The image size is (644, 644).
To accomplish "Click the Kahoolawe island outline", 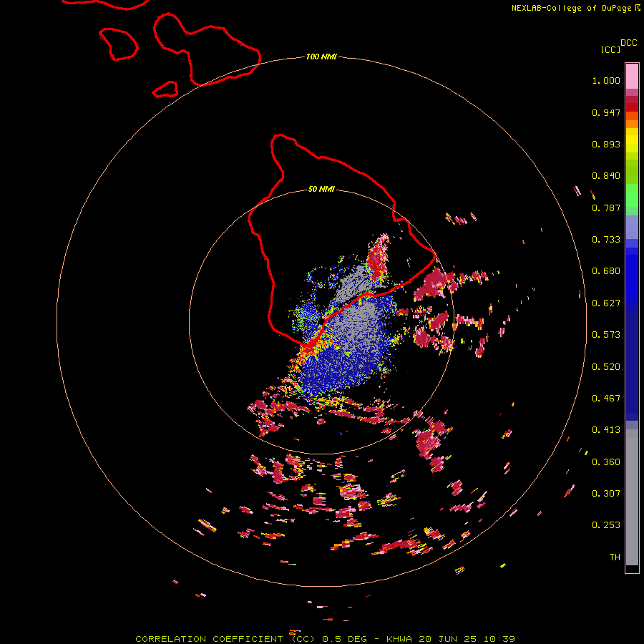I will pyautogui.click(x=165, y=89).
